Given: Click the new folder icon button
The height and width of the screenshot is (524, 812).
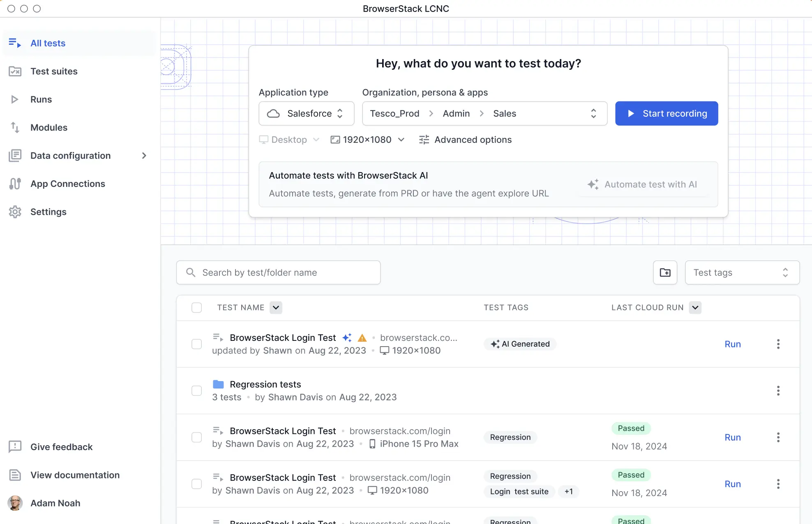Looking at the screenshot, I should (665, 273).
